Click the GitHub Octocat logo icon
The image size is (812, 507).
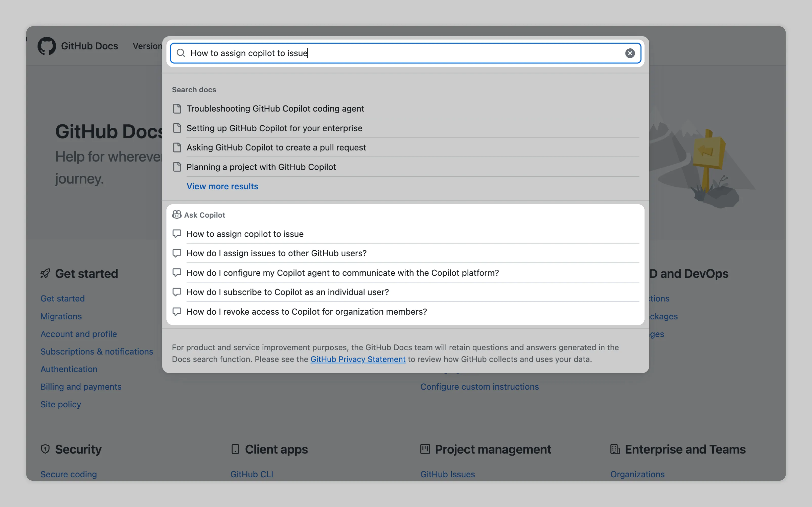[46, 46]
